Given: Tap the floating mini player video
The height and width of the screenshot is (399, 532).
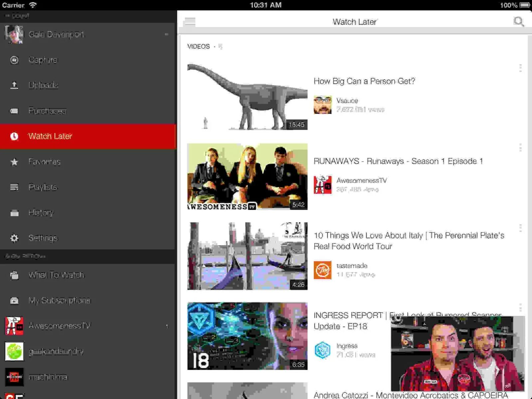Looking at the screenshot, I should point(458,353).
